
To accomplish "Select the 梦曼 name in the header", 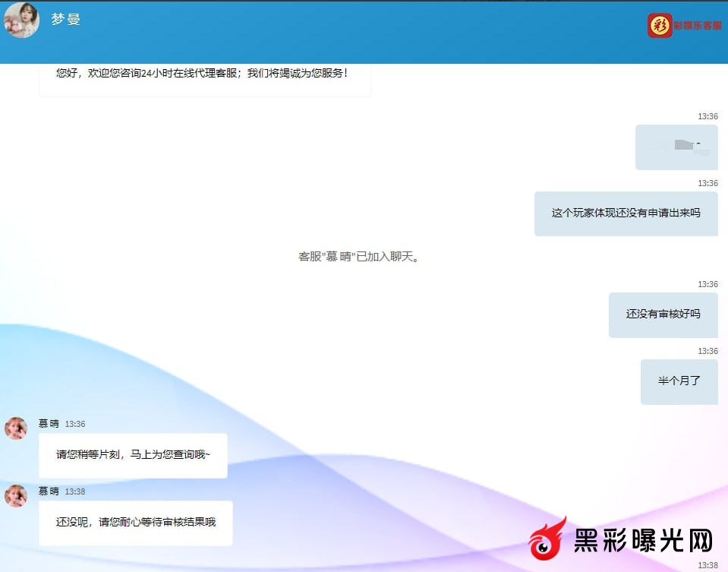I will coord(66,20).
